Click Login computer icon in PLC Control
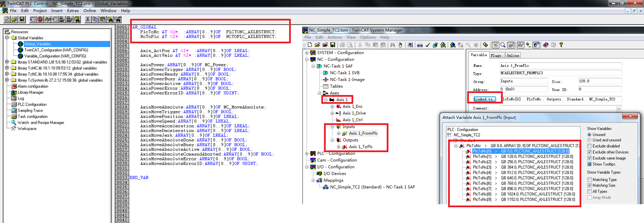The height and width of the screenshot is (223, 644). (x=62, y=19)
